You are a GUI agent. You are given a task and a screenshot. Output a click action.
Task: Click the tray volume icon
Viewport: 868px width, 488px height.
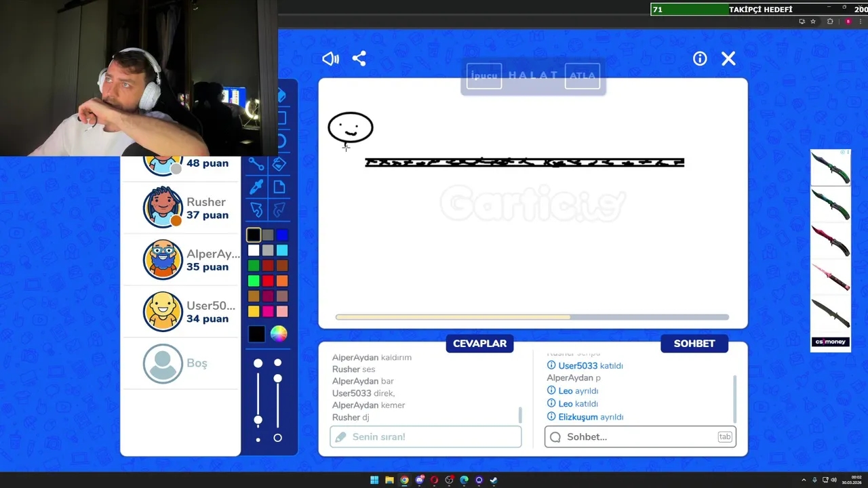coord(833,481)
